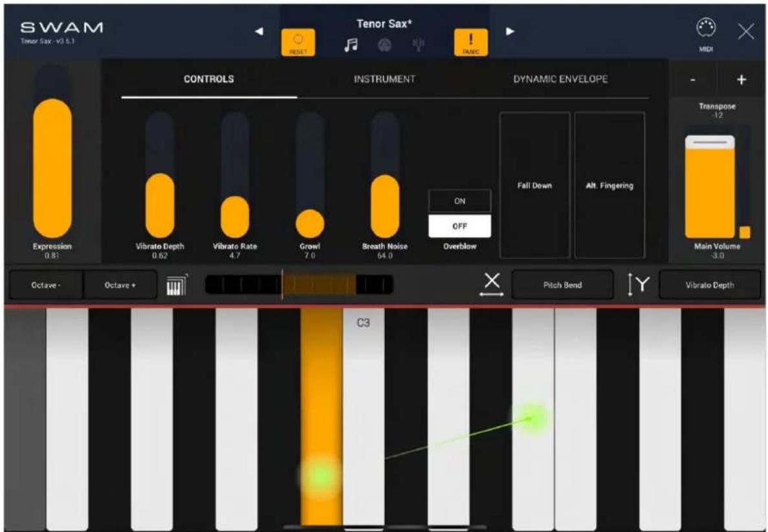768x532 pixels.
Task: Close the SWAM plugin window
Action: (746, 32)
